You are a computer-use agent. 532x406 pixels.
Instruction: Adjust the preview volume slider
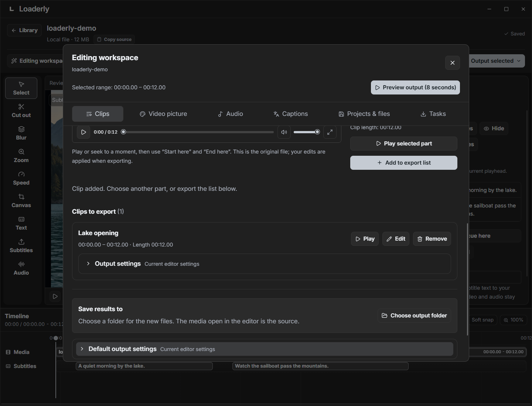click(307, 132)
